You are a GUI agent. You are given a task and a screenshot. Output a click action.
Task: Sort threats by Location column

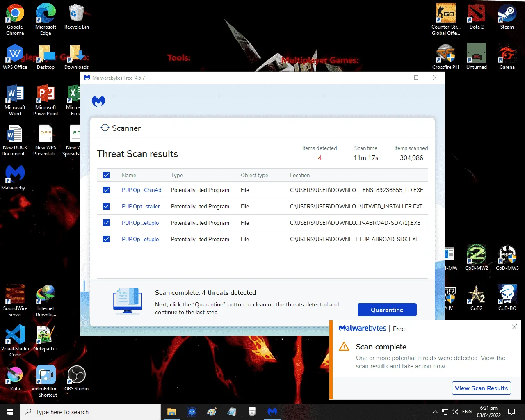coord(300,175)
